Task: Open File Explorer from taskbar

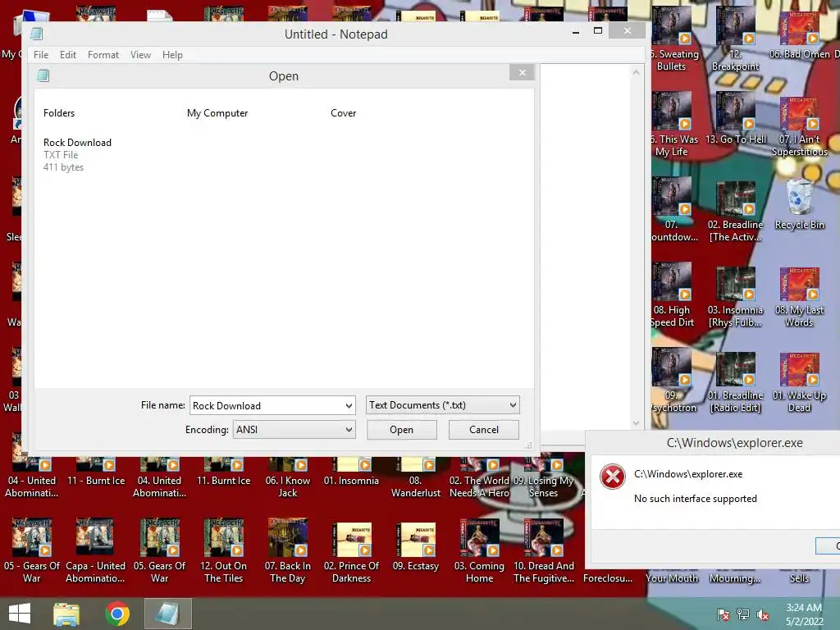Action: click(66, 614)
